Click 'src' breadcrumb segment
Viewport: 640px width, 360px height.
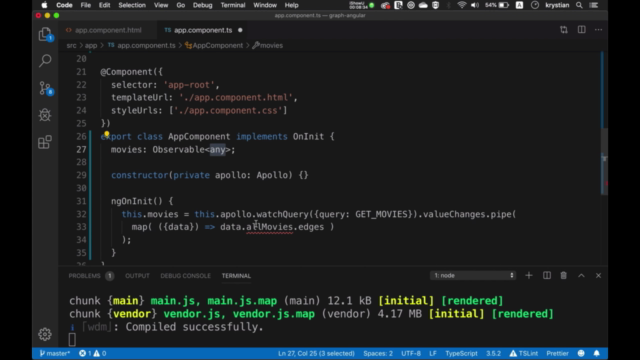[71, 45]
